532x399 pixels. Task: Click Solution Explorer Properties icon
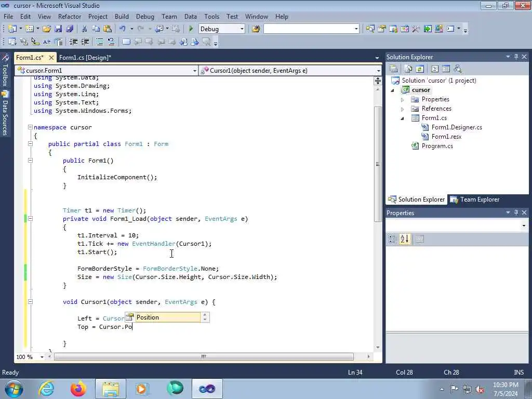click(394, 69)
